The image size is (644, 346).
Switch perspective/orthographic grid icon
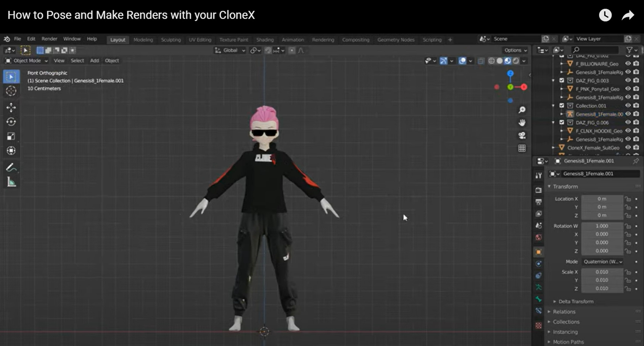[522, 148]
